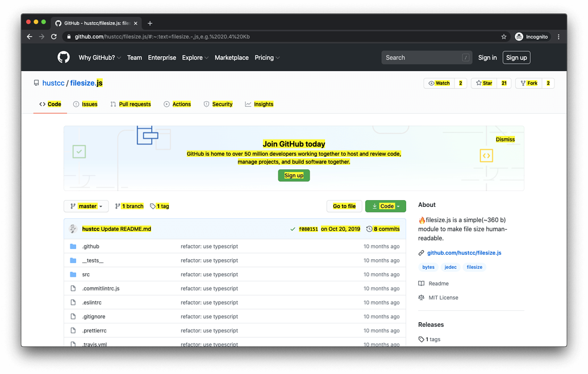The height and width of the screenshot is (374, 588).
Task: Click the commit author avatar for hustcc
Action: pyautogui.click(x=73, y=229)
